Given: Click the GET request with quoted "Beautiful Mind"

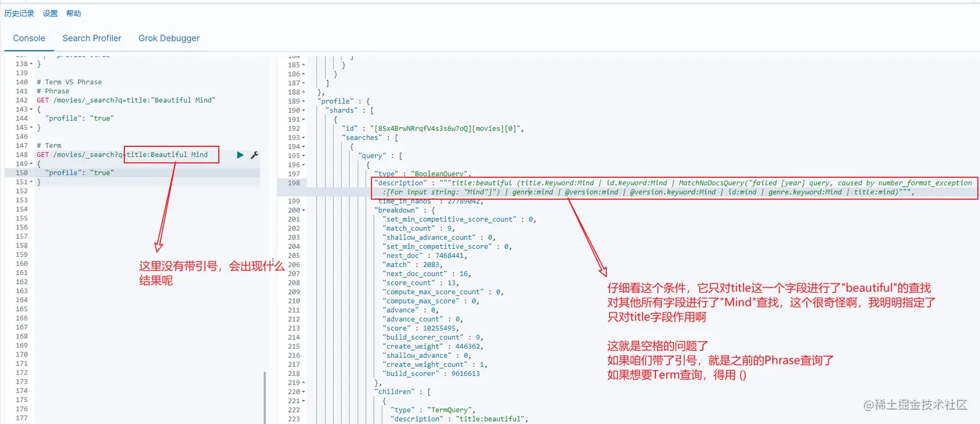Looking at the screenshot, I should [126, 100].
